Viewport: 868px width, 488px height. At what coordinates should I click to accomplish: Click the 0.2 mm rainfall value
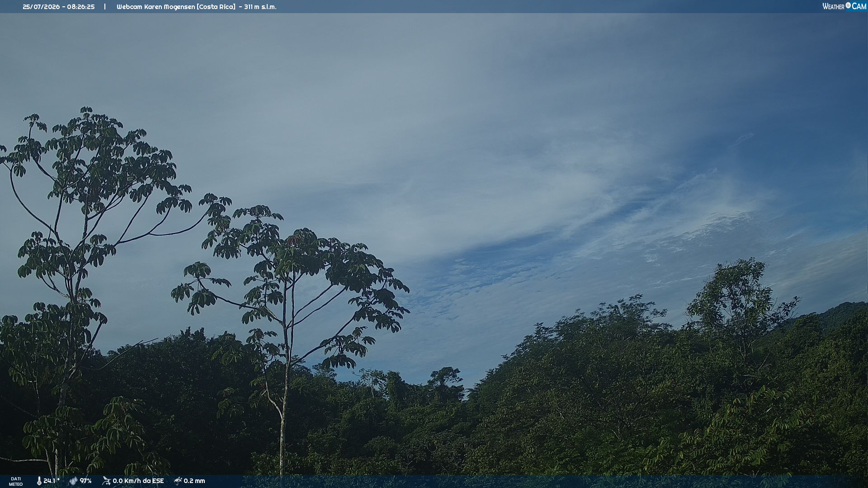(194, 481)
